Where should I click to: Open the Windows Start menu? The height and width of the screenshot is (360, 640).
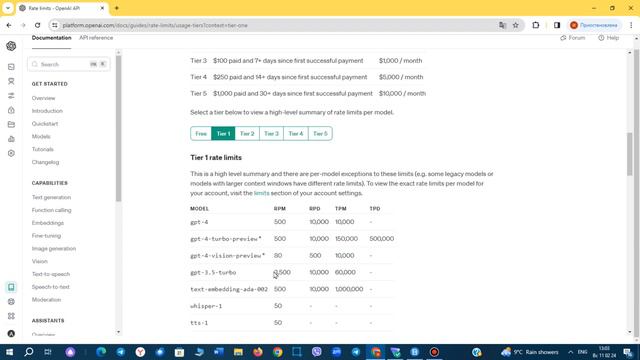click(9, 352)
